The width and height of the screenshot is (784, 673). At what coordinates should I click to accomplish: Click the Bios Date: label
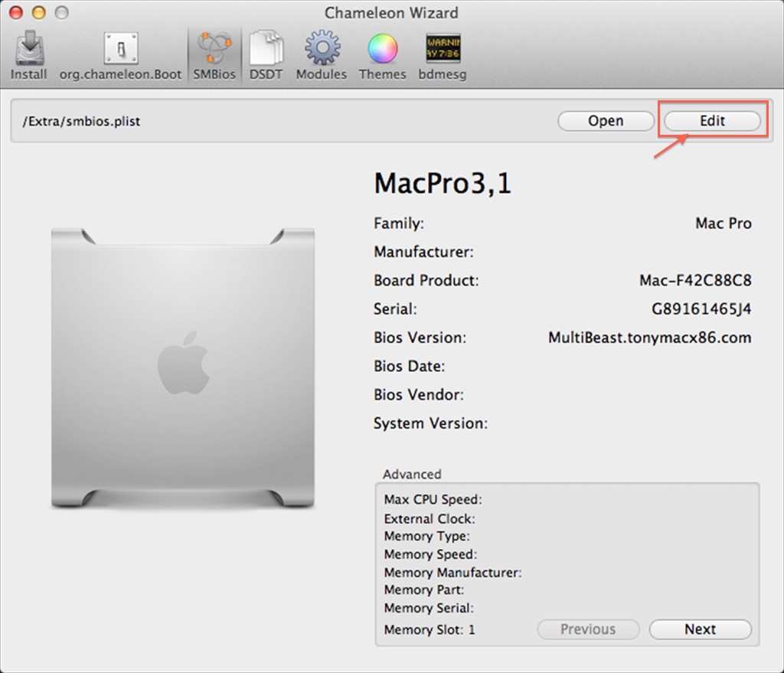click(x=410, y=366)
